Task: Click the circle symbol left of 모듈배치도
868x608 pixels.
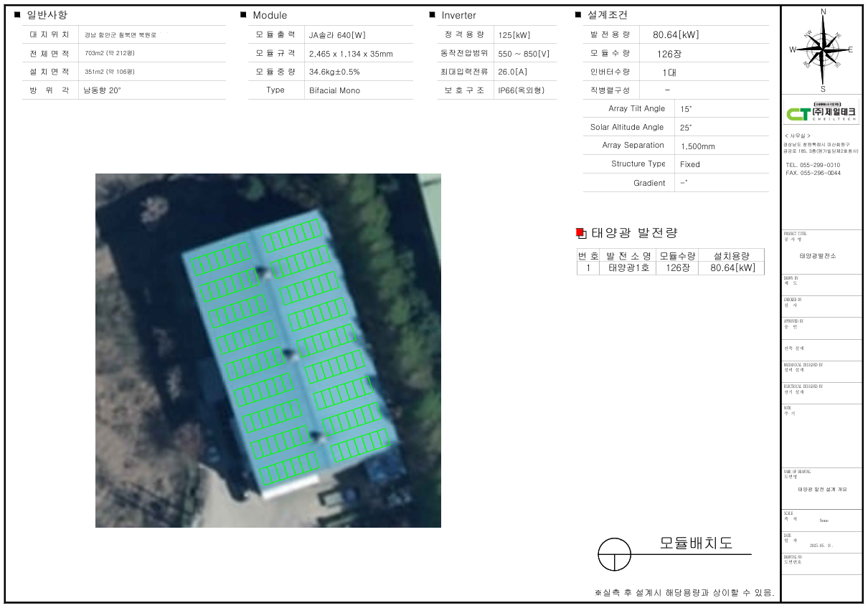Action: (x=615, y=554)
